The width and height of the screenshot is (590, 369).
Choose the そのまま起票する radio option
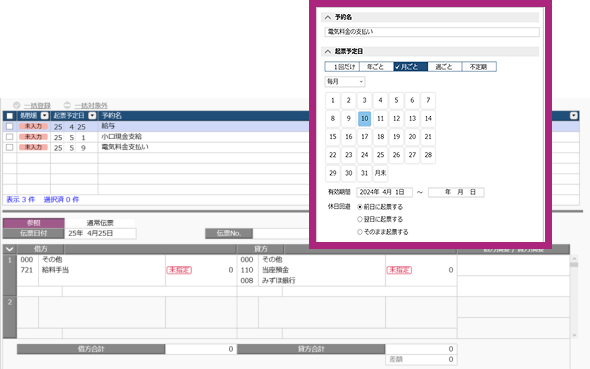pyautogui.click(x=360, y=232)
